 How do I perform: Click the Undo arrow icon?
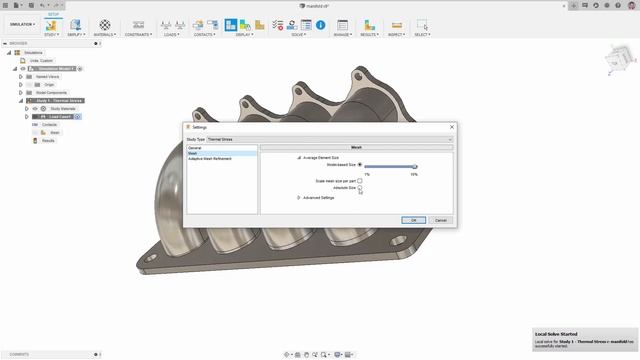[42, 6]
